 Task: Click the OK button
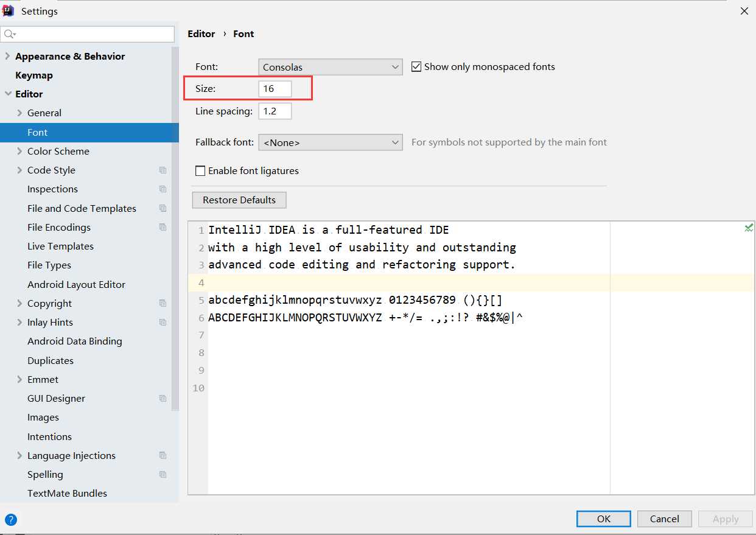pyautogui.click(x=603, y=519)
